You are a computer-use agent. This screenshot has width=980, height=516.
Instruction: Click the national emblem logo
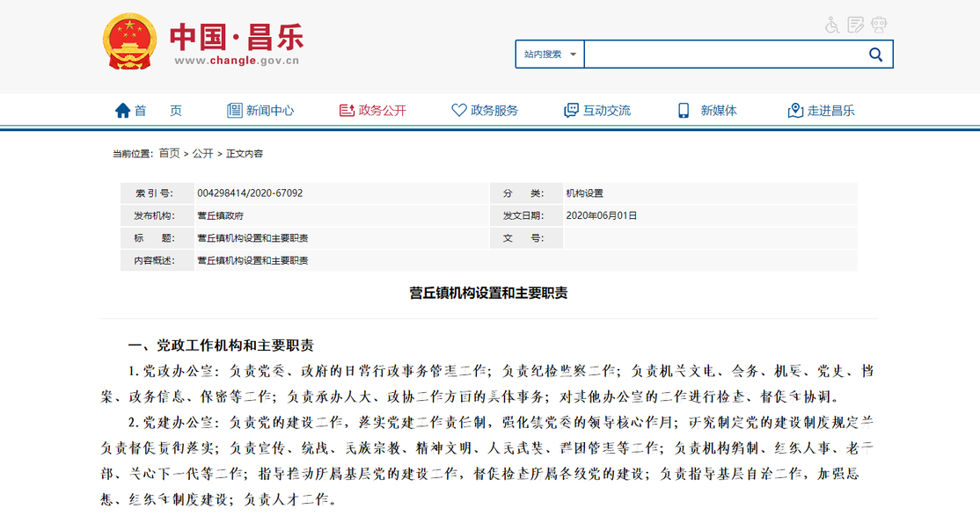tap(130, 41)
